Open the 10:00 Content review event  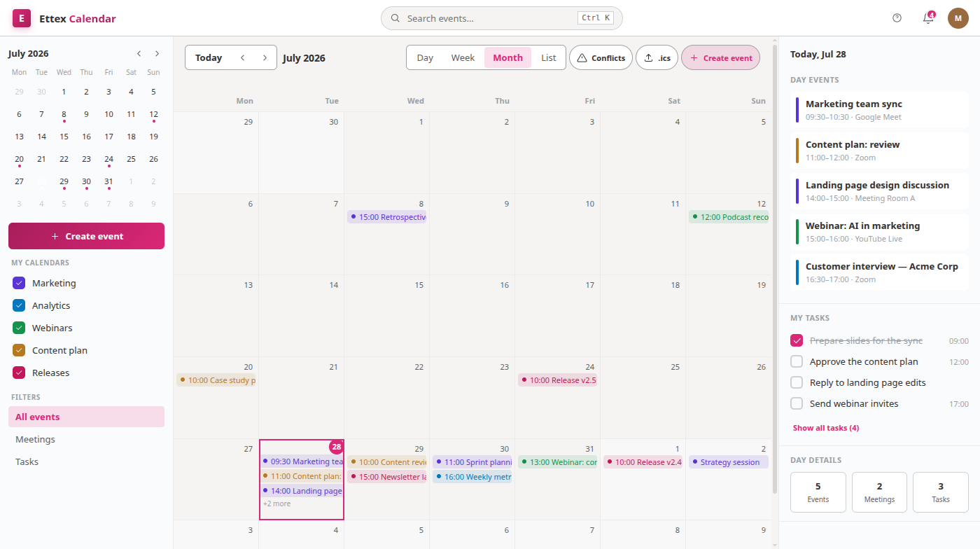pos(387,462)
